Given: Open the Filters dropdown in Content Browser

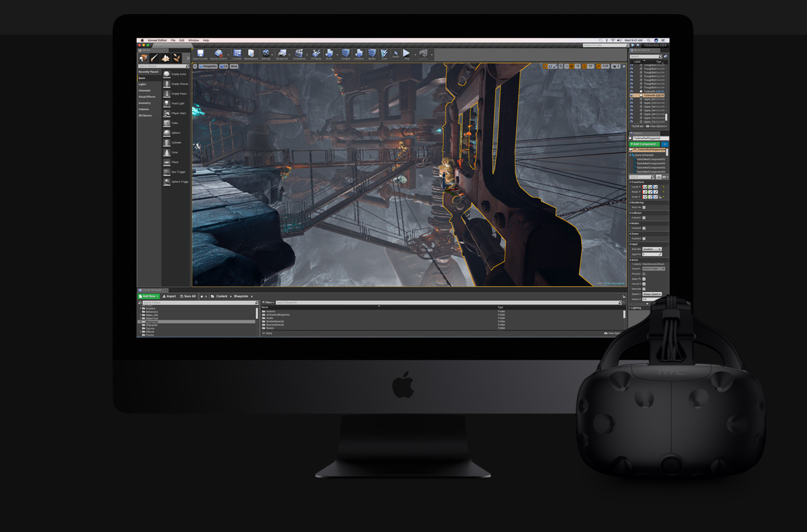Looking at the screenshot, I should pyautogui.click(x=268, y=303).
